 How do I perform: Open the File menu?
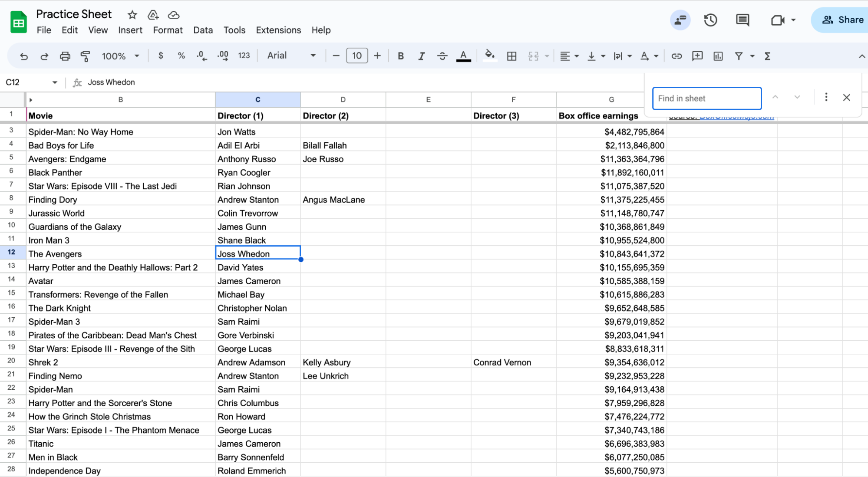(x=44, y=30)
